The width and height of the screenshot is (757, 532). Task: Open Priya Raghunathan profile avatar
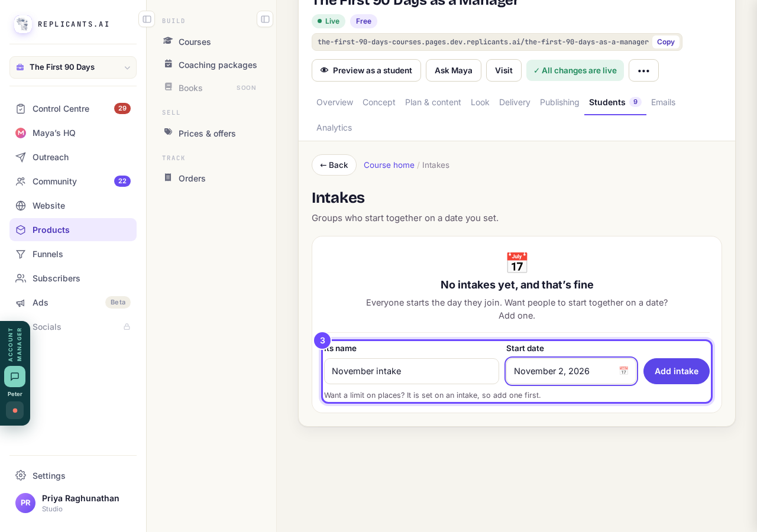click(25, 503)
